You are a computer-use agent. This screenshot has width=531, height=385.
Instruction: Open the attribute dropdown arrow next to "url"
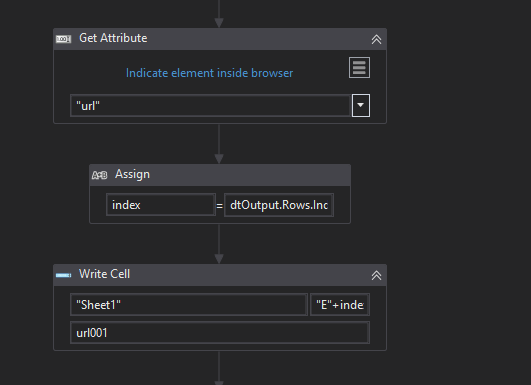point(361,106)
